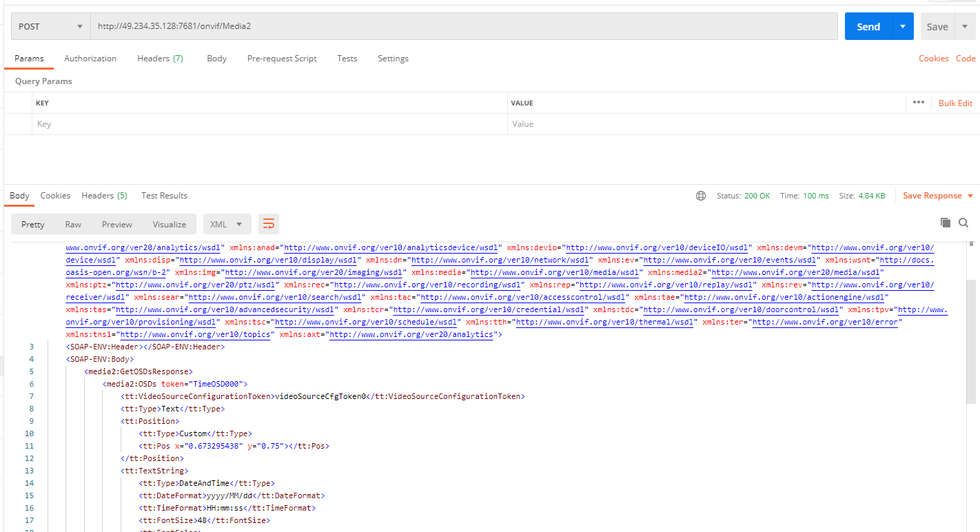Click the 4.84 KB size value
Screen dimensions: 980x532
pos(871,196)
